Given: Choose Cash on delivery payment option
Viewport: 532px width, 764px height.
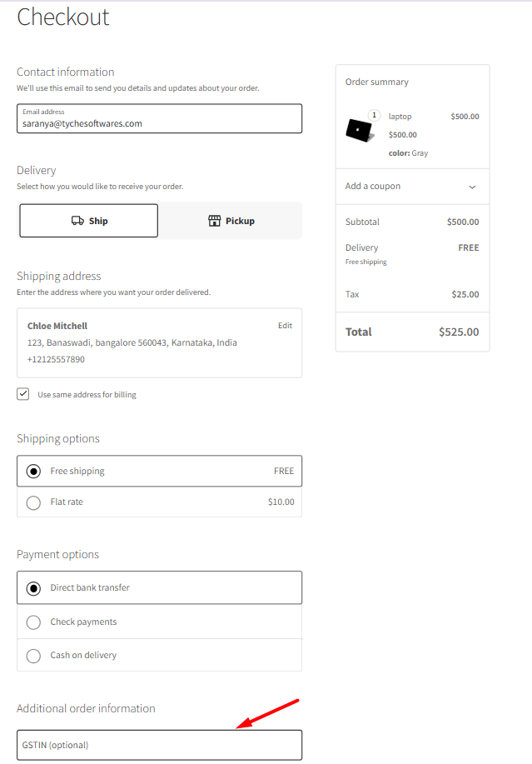Looking at the screenshot, I should [x=32, y=655].
